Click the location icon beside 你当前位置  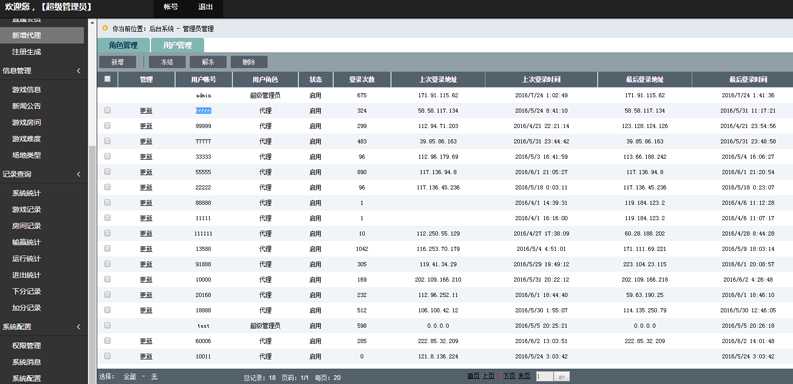point(105,28)
